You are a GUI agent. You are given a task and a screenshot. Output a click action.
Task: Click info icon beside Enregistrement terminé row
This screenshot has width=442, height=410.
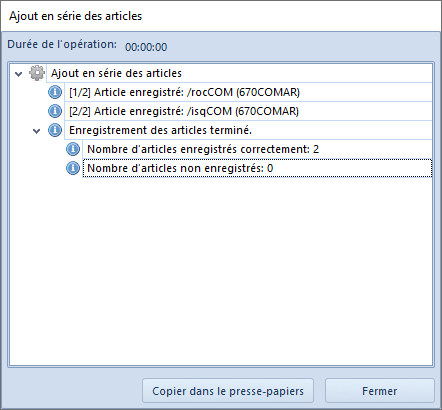pos(55,130)
